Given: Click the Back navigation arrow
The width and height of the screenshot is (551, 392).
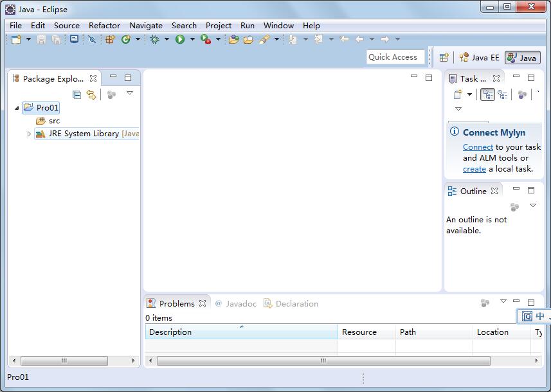Looking at the screenshot, I should (359, 39).
